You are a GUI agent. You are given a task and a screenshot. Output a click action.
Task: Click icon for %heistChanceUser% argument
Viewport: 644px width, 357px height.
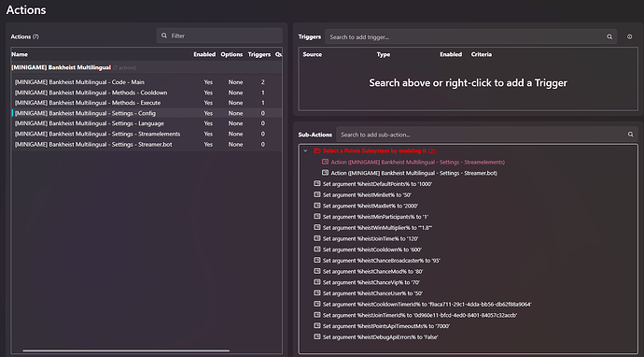pyautogui.click(x=317, y=293)
